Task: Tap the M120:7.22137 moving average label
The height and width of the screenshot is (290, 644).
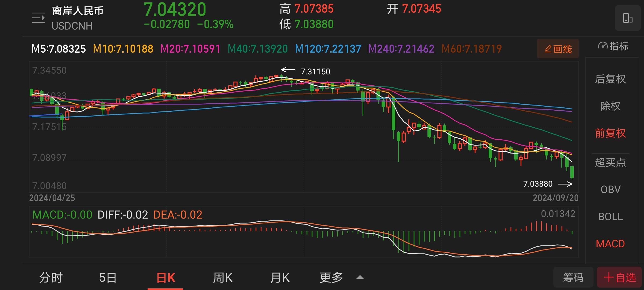Action: click(328, 49)
